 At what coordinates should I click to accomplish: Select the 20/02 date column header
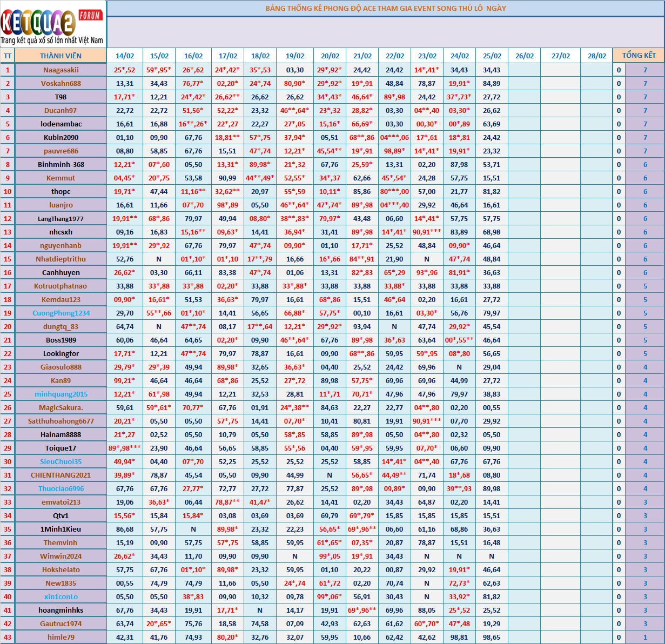tap(330, 56)
